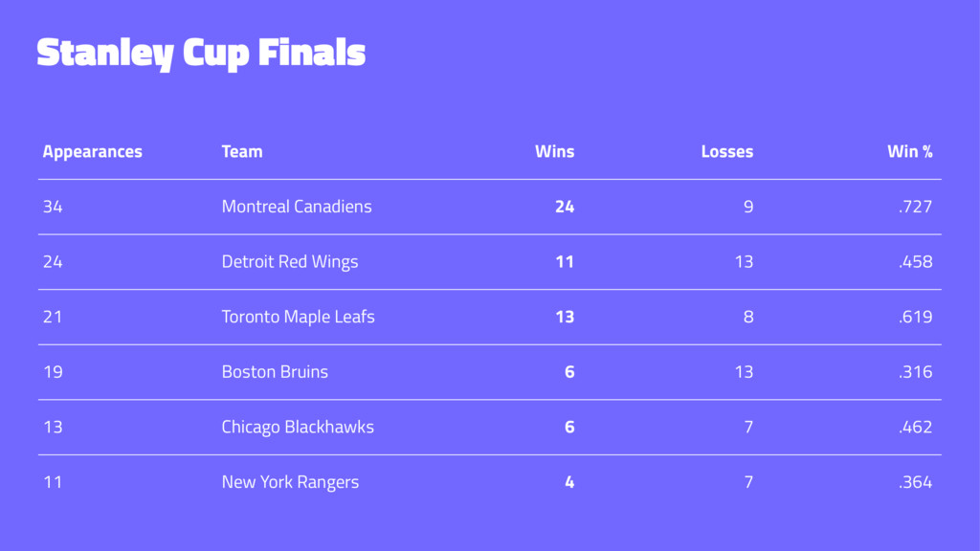Image resolution: width=980 pixels, height=551 pixels.
Task: Select the Toronto Maple Leafs team cell
Action: (299, 317)
